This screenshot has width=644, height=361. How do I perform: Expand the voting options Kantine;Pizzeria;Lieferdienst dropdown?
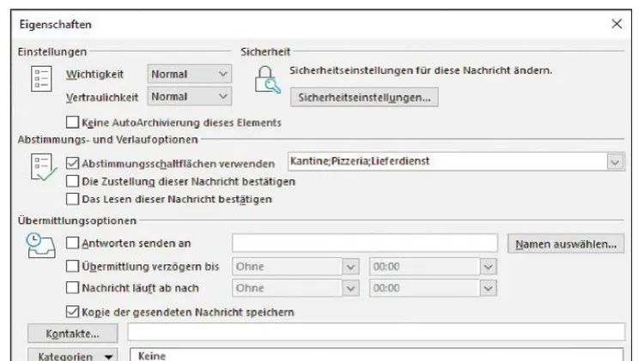click(615, 161)
